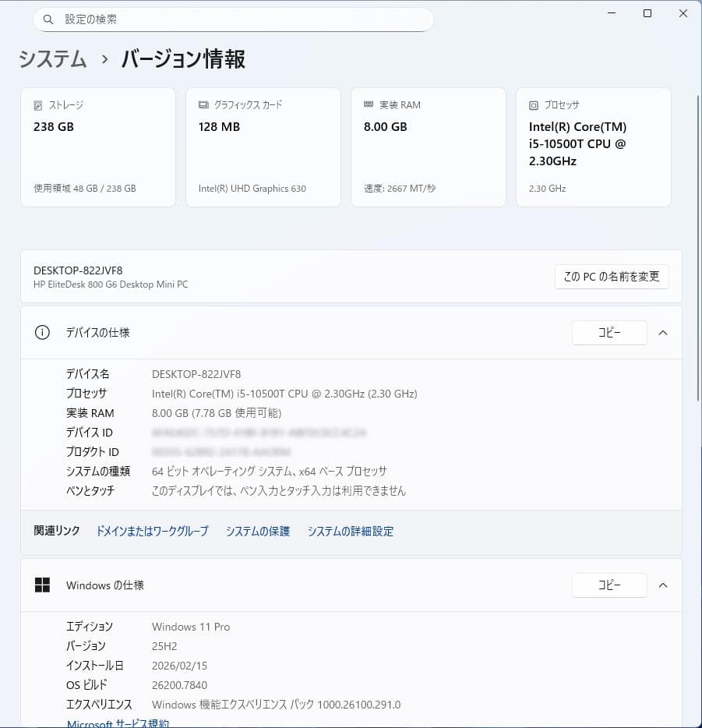The width and height of the screenshot is (702, 728).
Task: Select the エクスペリエンス pack value
Action: pos(276,705)
